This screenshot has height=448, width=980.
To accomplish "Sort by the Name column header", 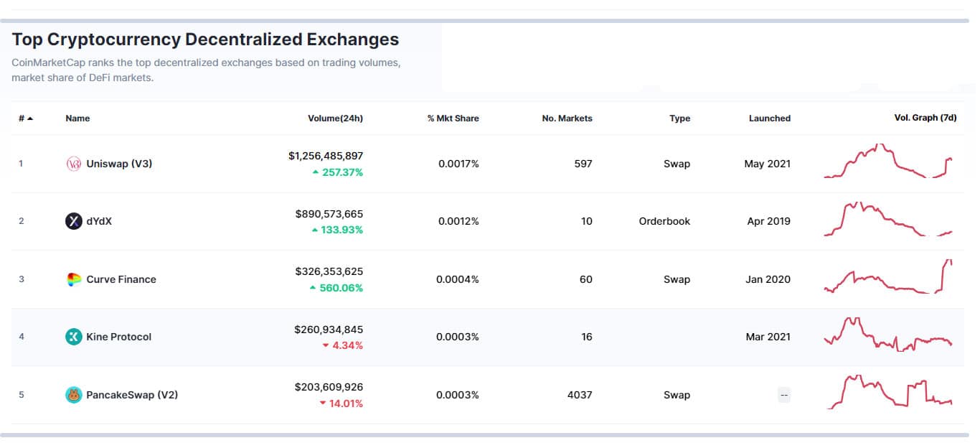I will (x=77, y=118).
